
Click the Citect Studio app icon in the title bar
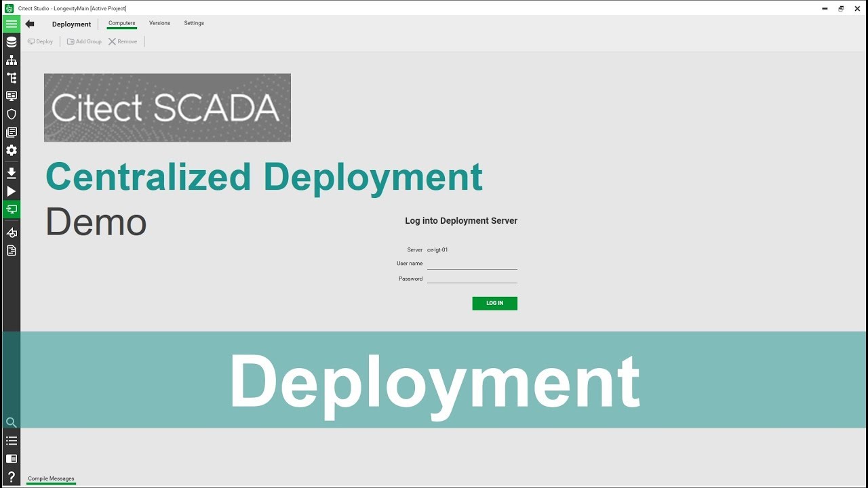pyautogui.click(x=9, y=8)
